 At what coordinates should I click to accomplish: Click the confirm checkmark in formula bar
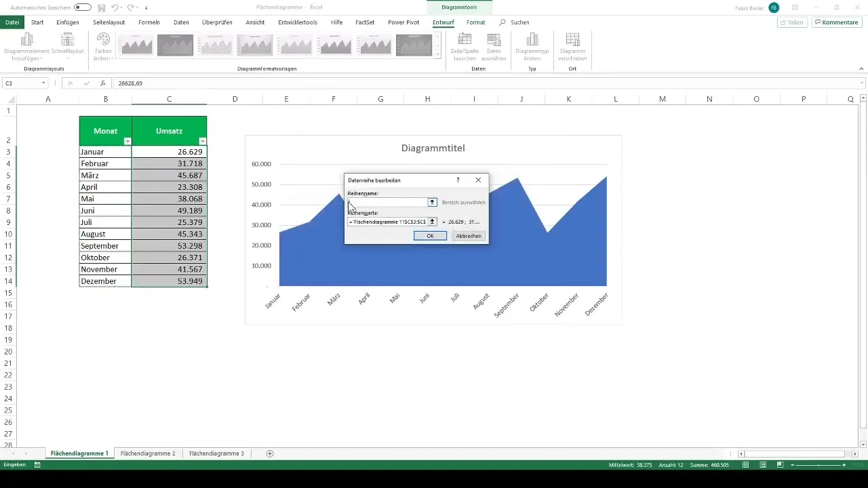point(86,83)
